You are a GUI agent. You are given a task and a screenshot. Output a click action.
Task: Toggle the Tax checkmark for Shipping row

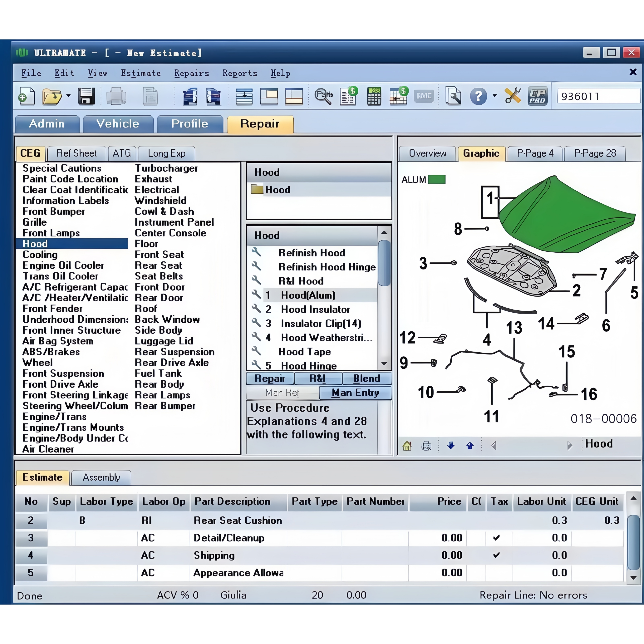tap(496, 555)
